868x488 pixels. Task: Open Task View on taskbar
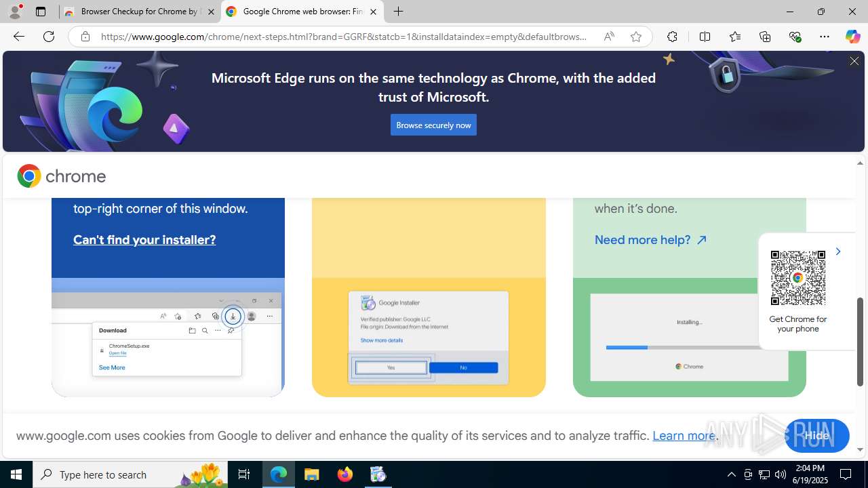point(244,474)
